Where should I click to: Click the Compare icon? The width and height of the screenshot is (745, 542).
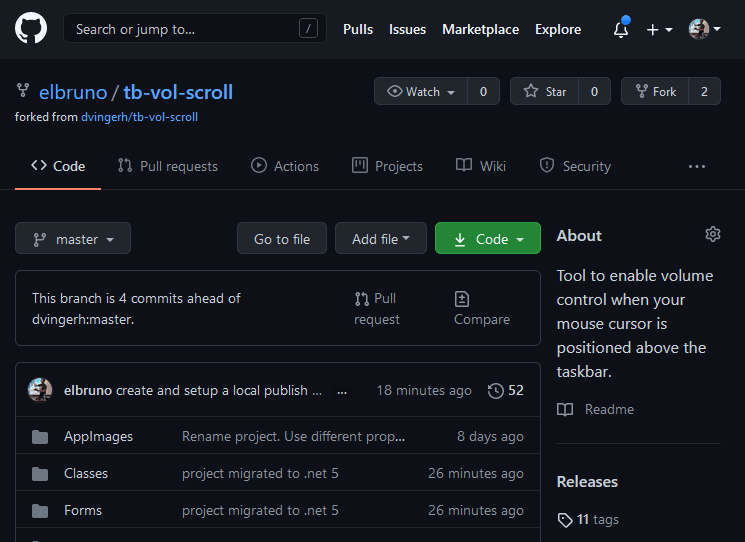click(x=462, y=298)
